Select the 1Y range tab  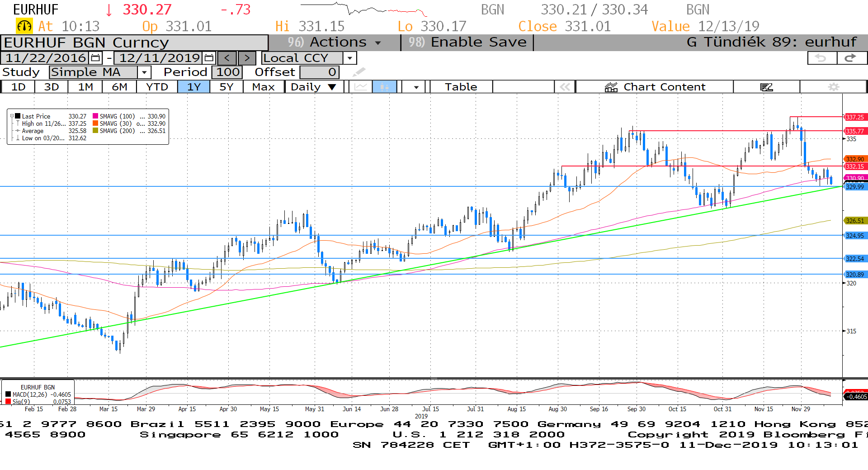(194, 87)
